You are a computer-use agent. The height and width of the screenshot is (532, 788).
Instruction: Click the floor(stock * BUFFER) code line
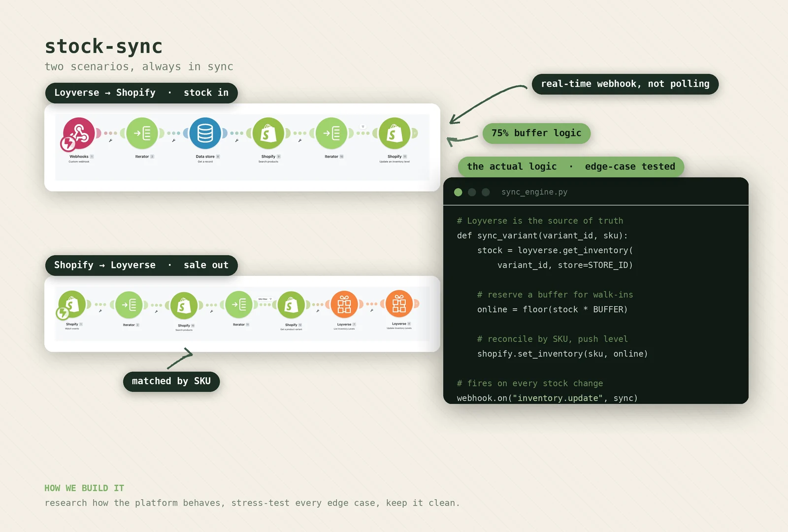(x=552, y=309)
